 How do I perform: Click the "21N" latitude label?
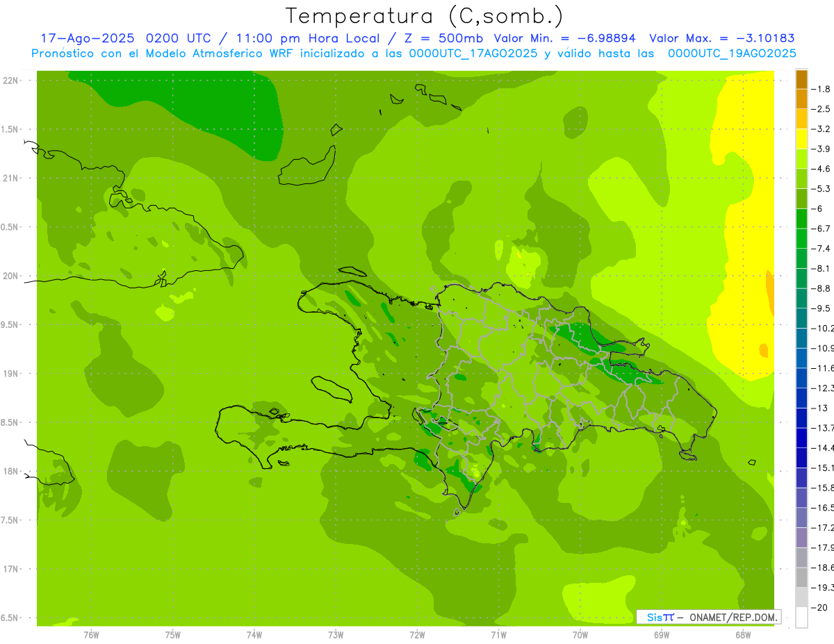click(x=12, y=179)
